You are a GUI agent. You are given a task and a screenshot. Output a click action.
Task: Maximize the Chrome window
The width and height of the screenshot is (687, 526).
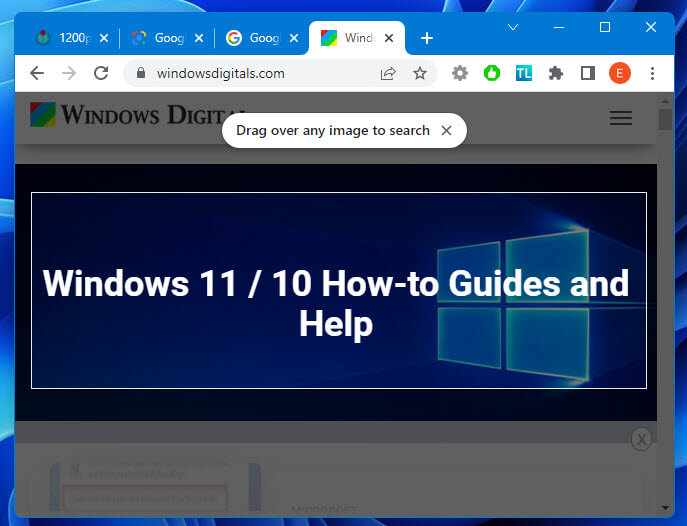605,27
